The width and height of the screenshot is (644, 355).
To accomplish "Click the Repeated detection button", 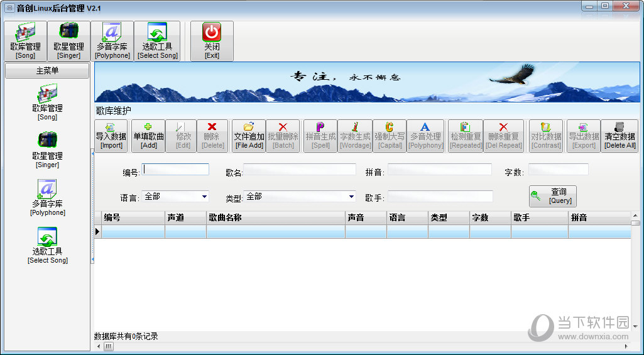I will coord(466,136).
